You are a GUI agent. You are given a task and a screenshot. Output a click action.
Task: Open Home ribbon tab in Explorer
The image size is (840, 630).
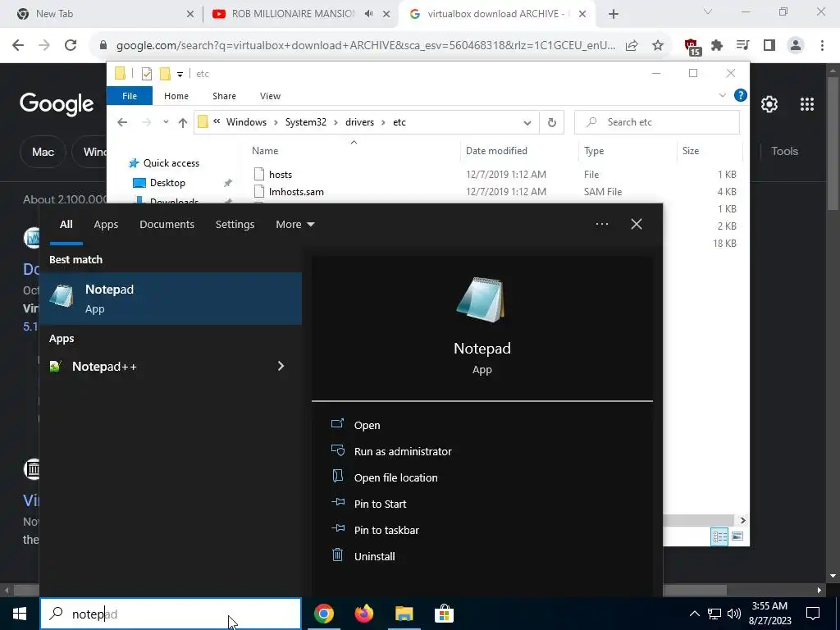176,96
